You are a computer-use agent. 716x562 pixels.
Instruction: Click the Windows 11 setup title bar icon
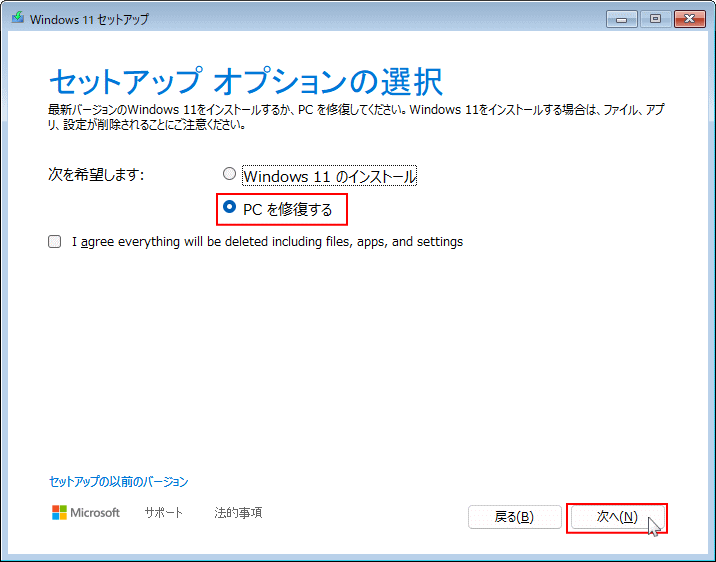pos(18,18)
